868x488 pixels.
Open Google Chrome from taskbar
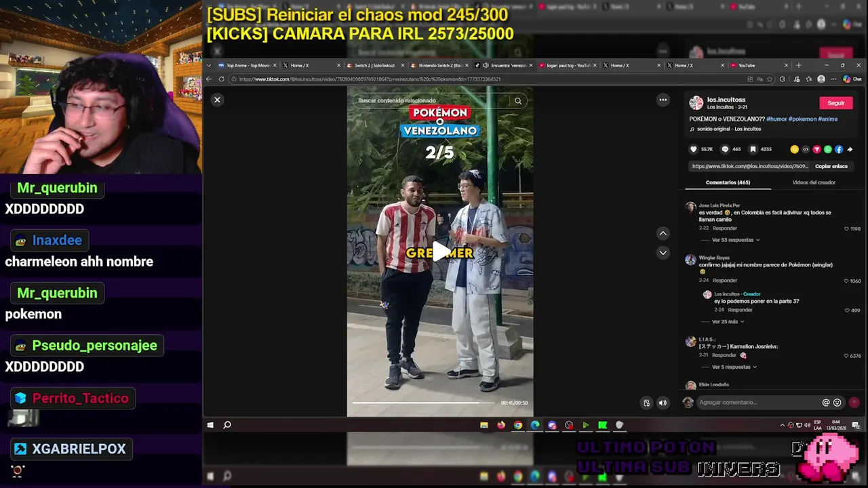[x=518, y=425]
